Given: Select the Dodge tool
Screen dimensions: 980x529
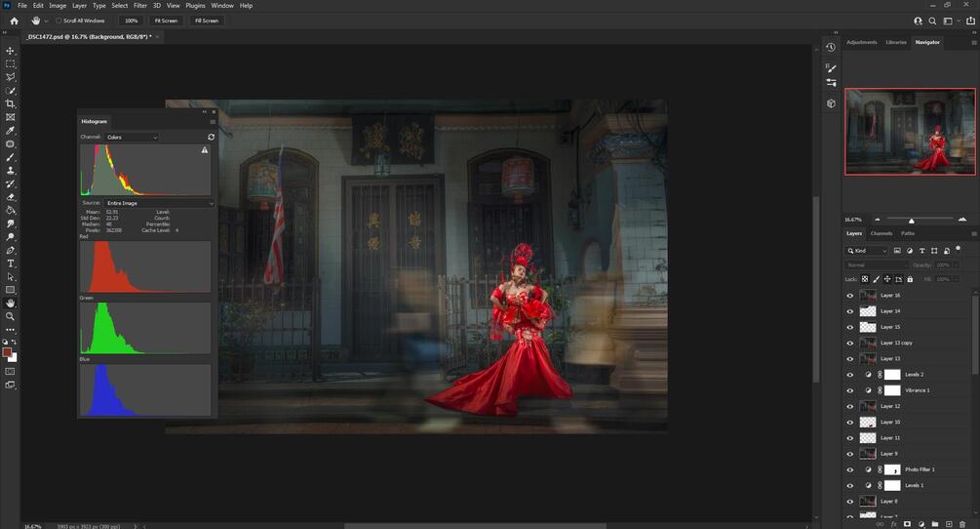Looking at the screenshot, I should click(x=10, y=237).
